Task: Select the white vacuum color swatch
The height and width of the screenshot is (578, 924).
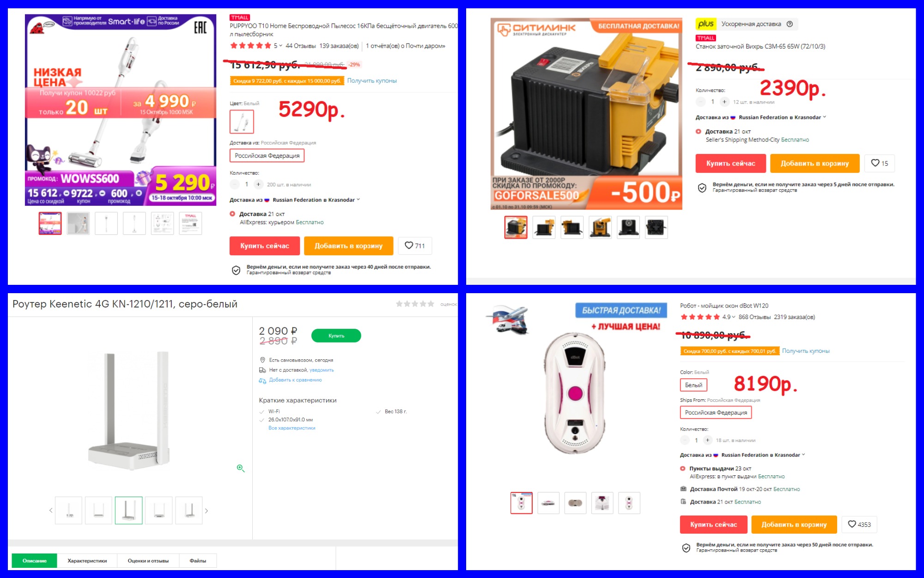Action: (x=242, y=122)
